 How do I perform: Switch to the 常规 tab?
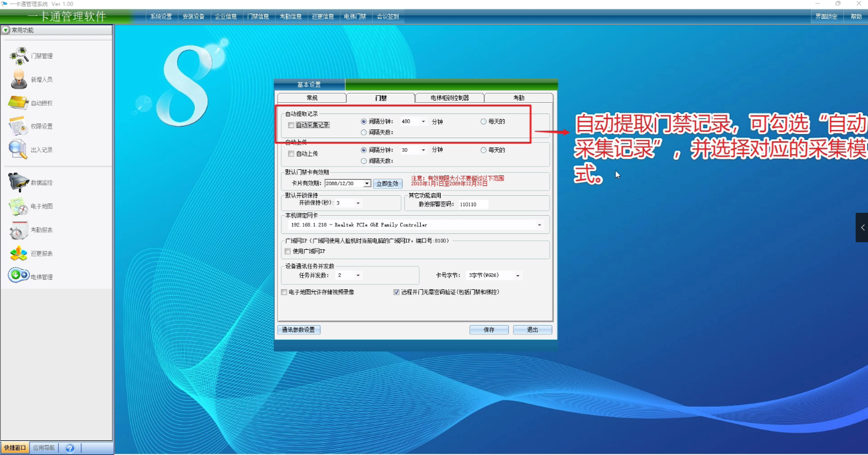[x=312, y=98]
